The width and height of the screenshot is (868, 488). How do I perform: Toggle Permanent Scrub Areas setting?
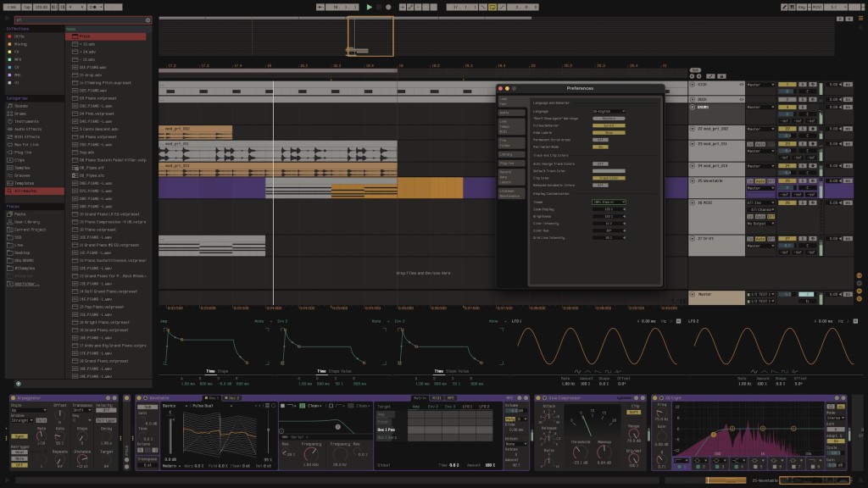tap(598, 140)
